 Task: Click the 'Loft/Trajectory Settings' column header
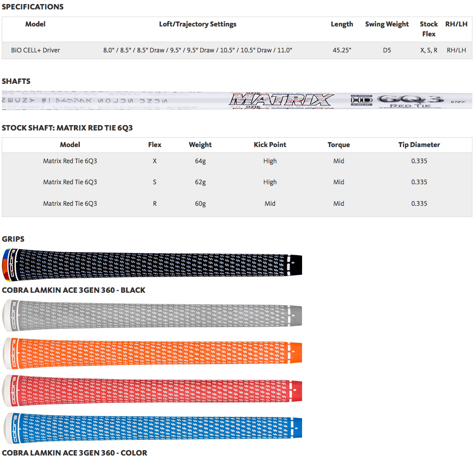click(198, 24)
